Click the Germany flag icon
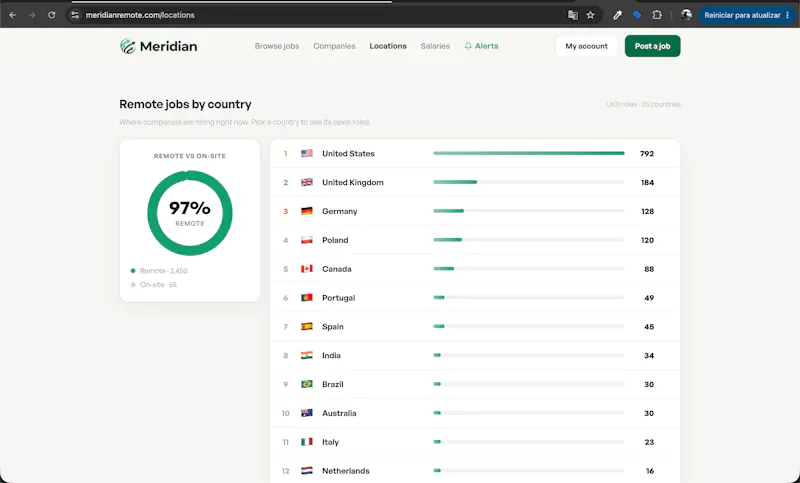This screenshot has height=483, width=800. point(307,211)
